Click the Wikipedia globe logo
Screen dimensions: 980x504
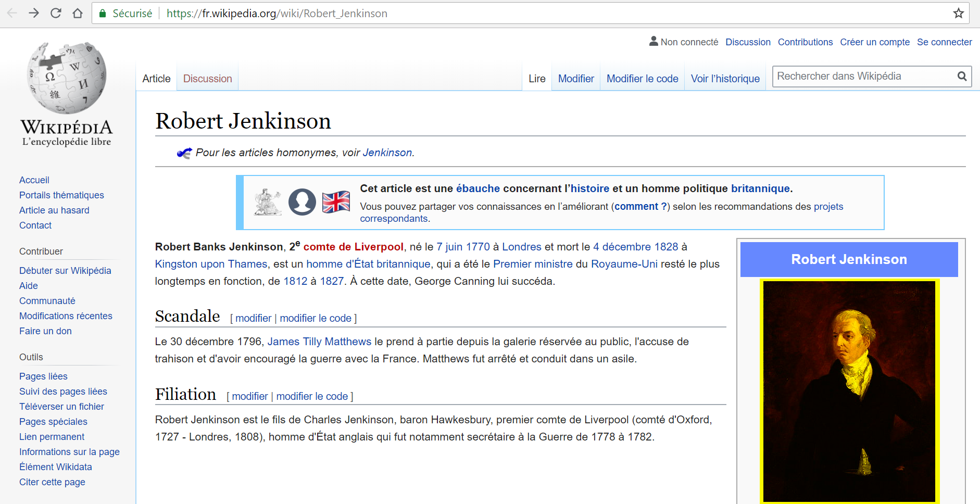pos(67,78)
